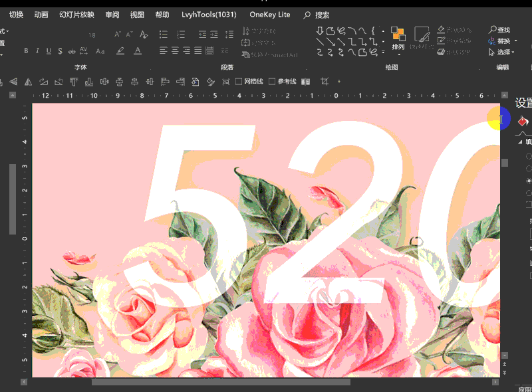The image size is (532, 392).
Task: Collapse fill section triangle in format pane
Action: click(520, 142)
